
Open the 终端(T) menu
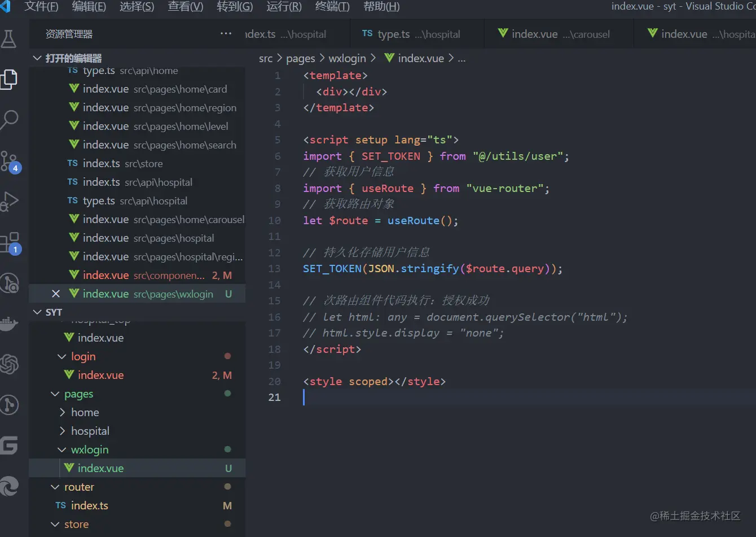pos(332,7)
